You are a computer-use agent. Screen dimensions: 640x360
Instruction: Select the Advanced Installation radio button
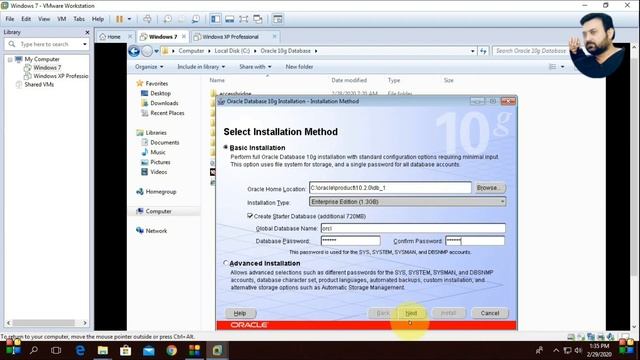(x=226, y=263)
